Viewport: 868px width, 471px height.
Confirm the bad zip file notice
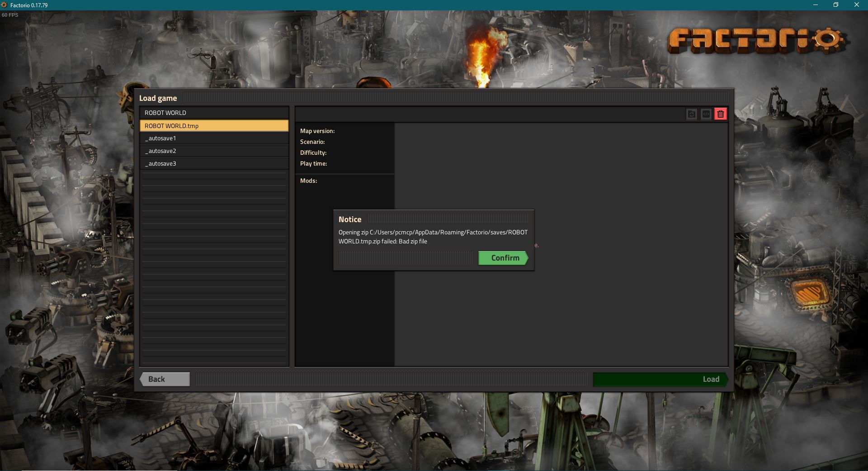(503, 258)
